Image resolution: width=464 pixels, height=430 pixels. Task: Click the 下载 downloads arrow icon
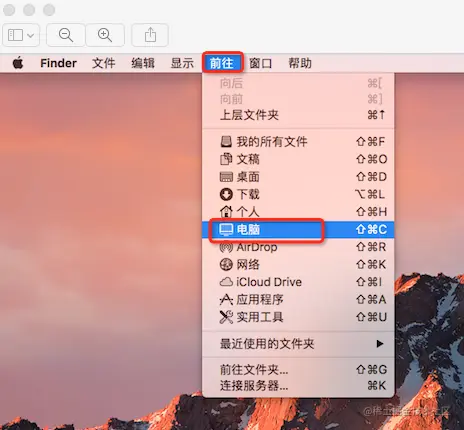click(226, 194)
